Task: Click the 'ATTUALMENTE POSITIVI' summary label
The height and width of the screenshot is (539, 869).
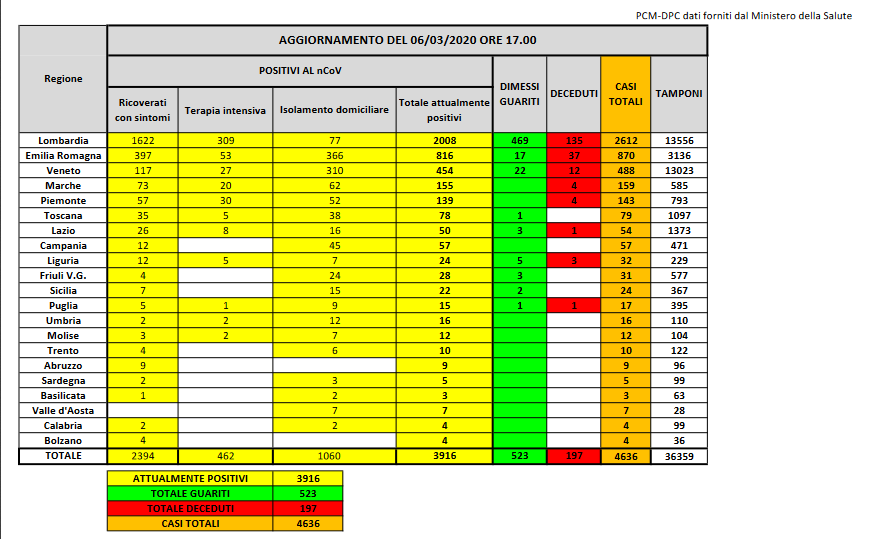Action: [190, 479]
